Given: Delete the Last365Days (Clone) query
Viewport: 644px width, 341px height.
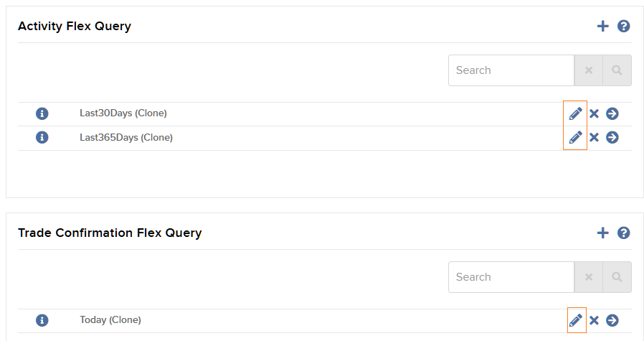Looking at the screenshot, I should 594,137.
